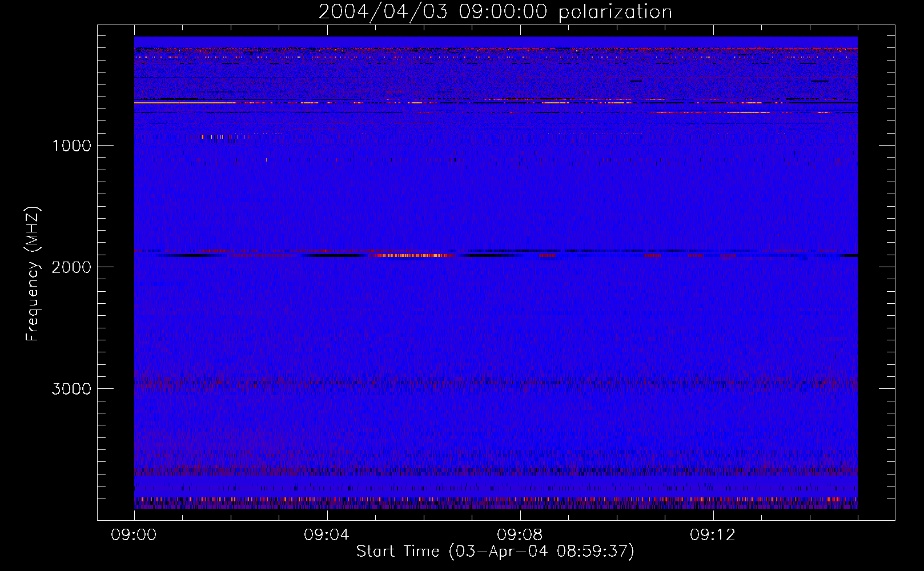Select the 'Frequency (MHZ)' axis label

tap(33, 274)
